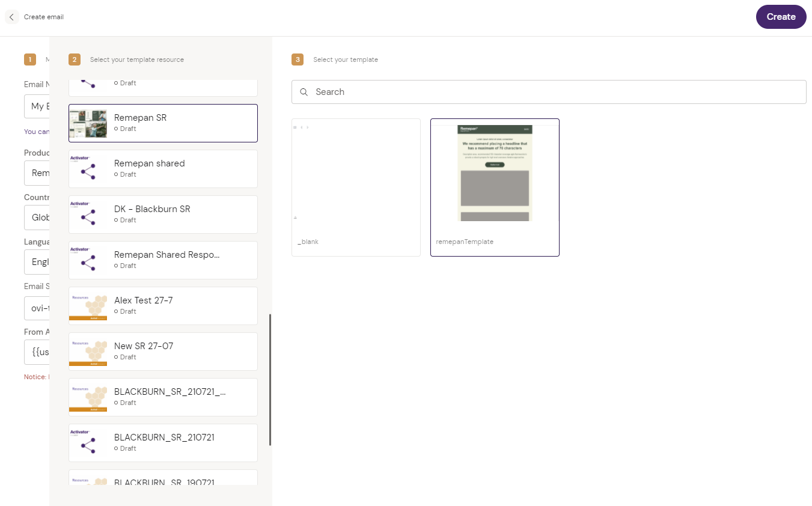Click the step 3 number badge
This screenshot has height=506, width=812.
[x=297, y=59]
